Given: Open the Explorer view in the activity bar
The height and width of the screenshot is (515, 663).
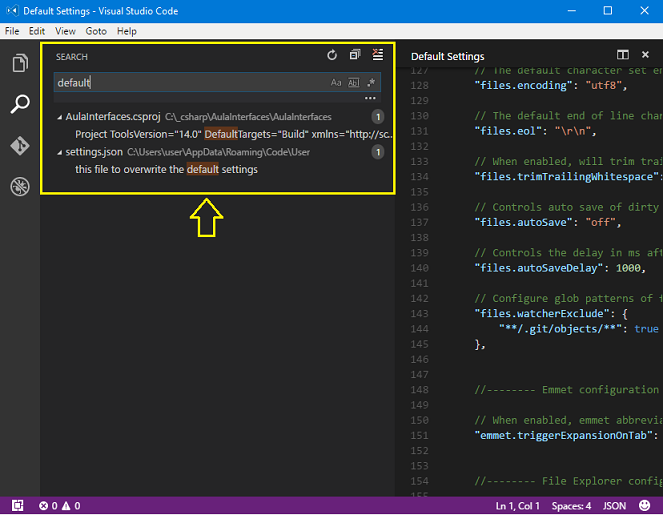Looking at the screenshot, I should coord(20,63).
